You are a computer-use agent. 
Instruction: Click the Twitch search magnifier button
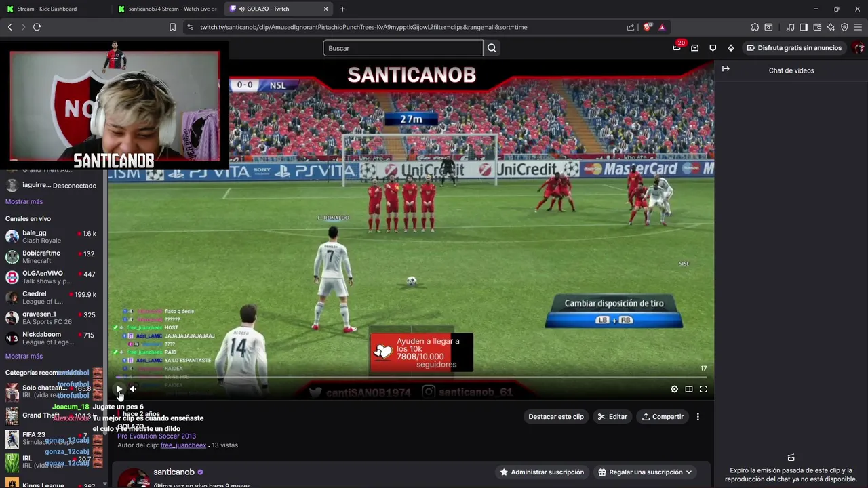(x=492, y=48)
